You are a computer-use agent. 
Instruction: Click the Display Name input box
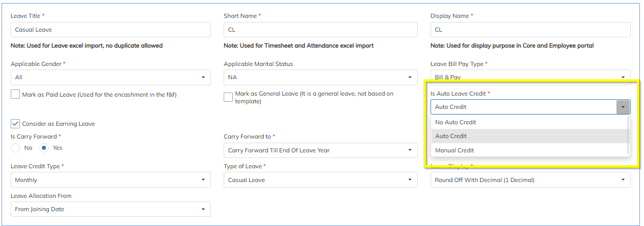(530, 30)
